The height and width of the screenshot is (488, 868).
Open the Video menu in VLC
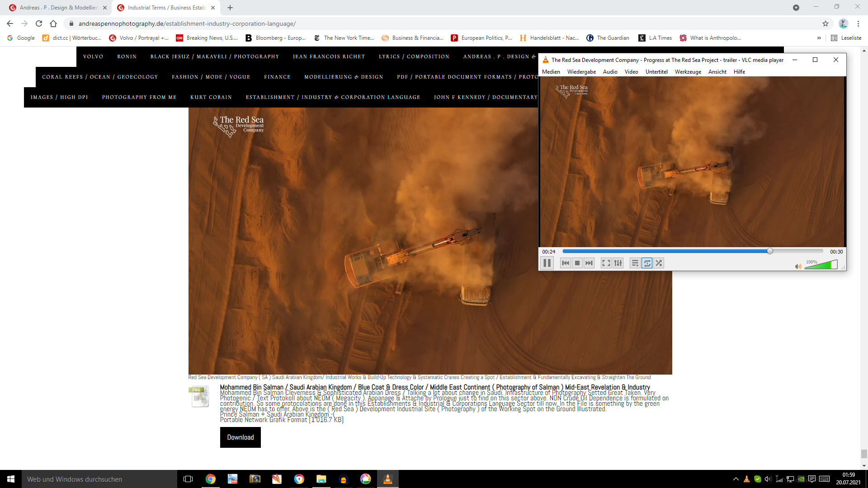point(631,72)
